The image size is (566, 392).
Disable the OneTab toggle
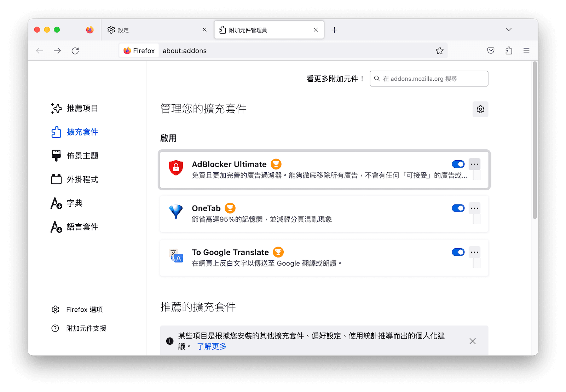click(x=458, y=208)
